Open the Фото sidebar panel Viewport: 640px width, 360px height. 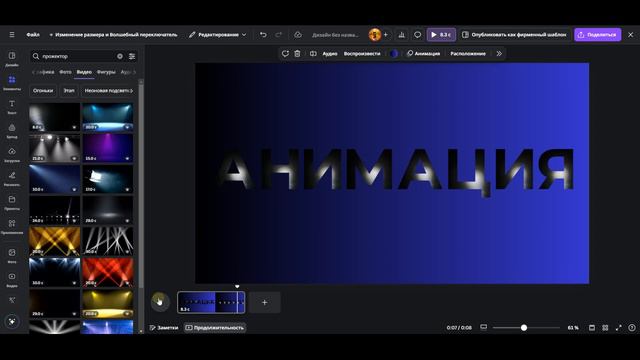[x=12, y=256]
